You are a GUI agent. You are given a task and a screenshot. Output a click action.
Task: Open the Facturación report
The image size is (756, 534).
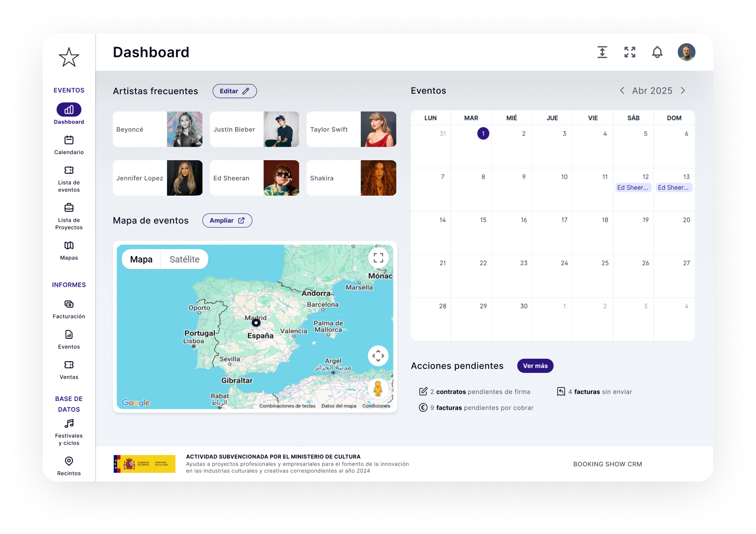pos(69,309)
